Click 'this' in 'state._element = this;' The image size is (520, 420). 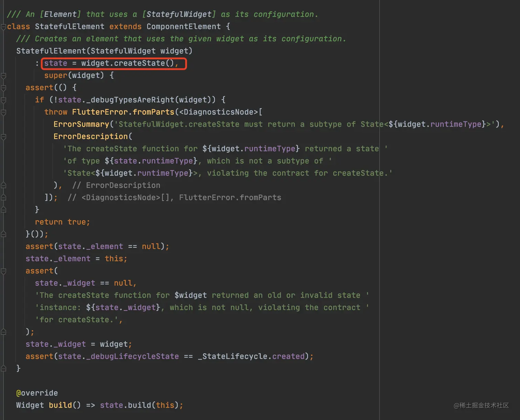click(x=114, y=259)
